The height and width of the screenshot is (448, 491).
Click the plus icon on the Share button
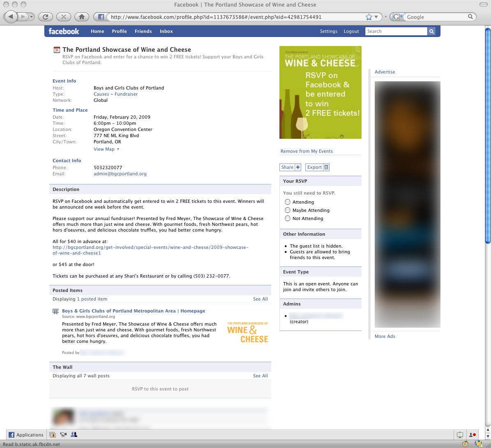298,168
